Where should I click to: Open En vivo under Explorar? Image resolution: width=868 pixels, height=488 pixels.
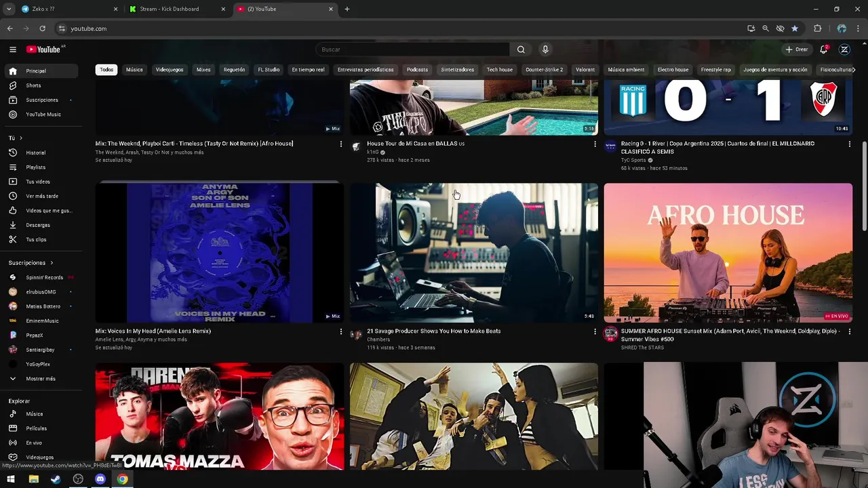coord(41,443)
